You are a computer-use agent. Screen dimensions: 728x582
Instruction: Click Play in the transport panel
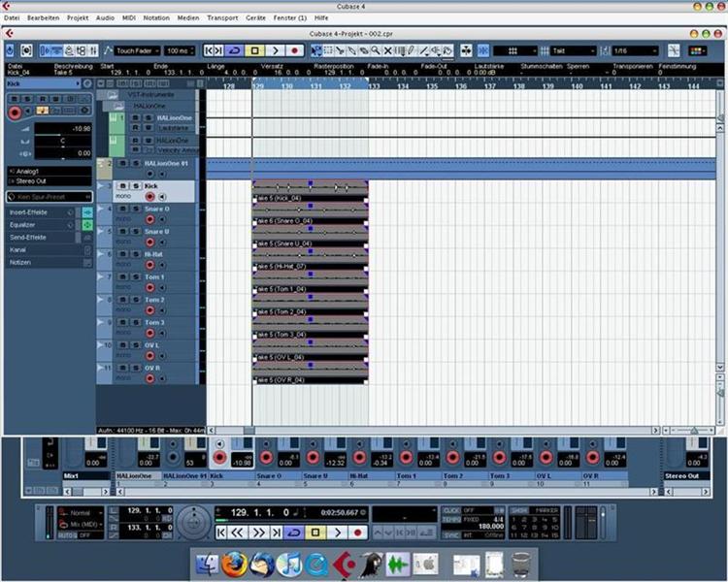click(x=338, y=533)
